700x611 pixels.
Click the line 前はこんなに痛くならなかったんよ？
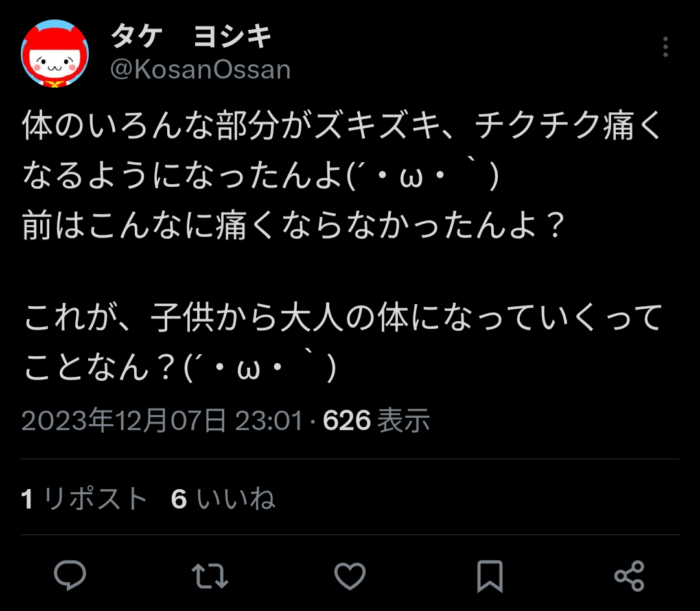tap(294, 224)
